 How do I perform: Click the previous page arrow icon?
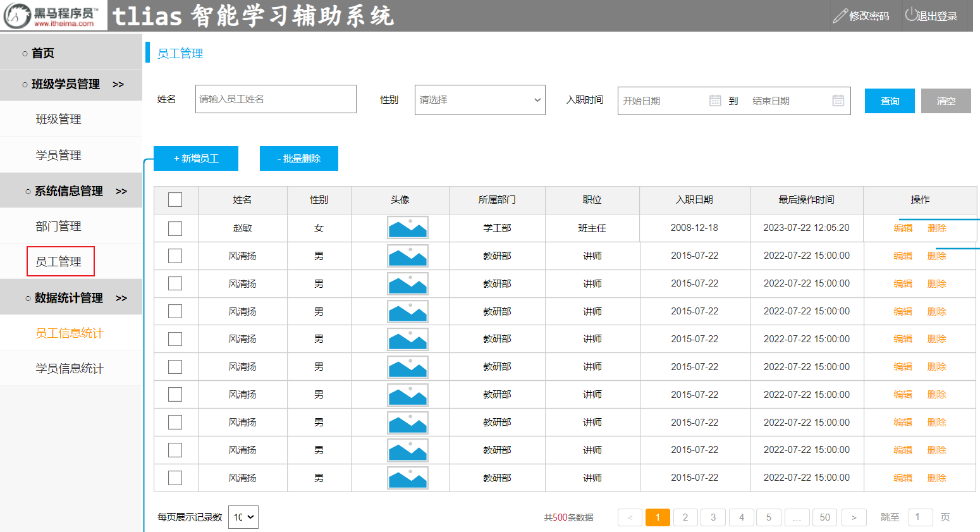pos(630,517)
